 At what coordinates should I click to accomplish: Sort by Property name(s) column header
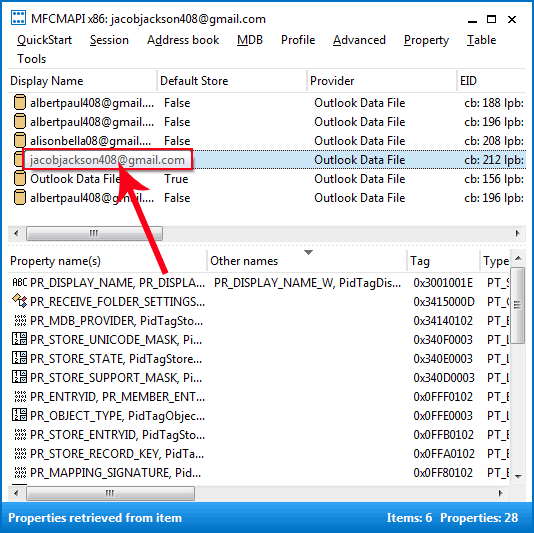(x=107, y=261)
